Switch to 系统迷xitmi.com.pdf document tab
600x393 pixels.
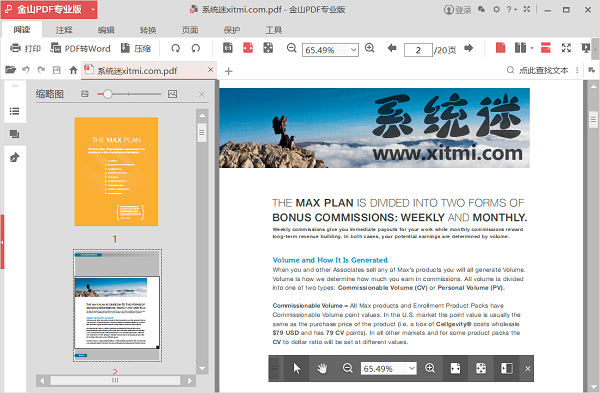tap(149, 70)
